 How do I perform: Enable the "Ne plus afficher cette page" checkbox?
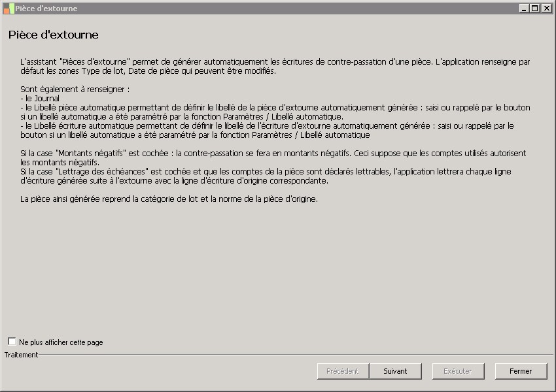12,342
